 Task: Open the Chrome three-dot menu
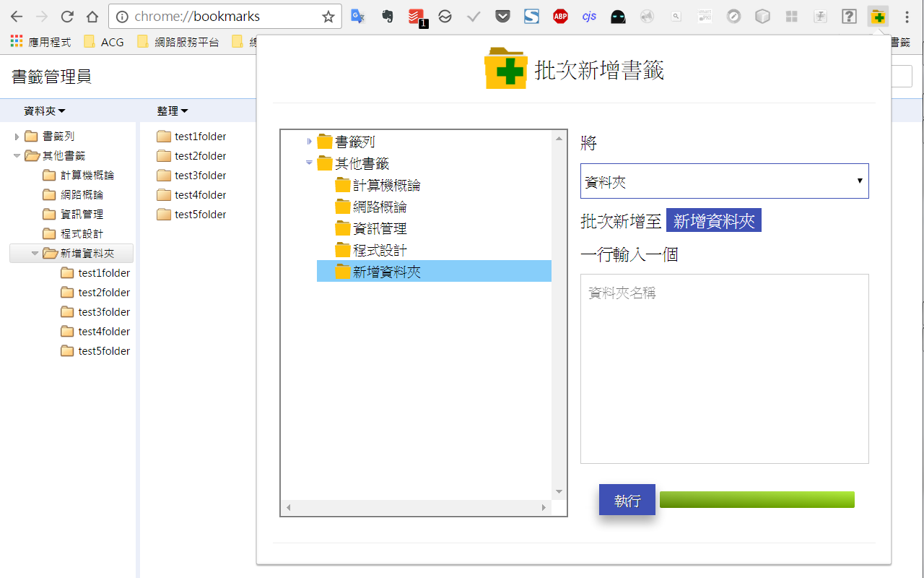[907, 17]
